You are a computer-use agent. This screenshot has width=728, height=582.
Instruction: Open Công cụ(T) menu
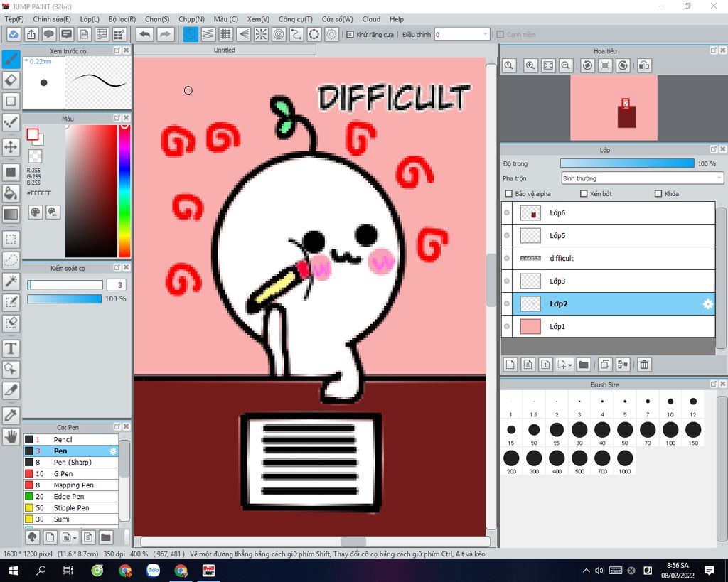(x=295, y=19)
